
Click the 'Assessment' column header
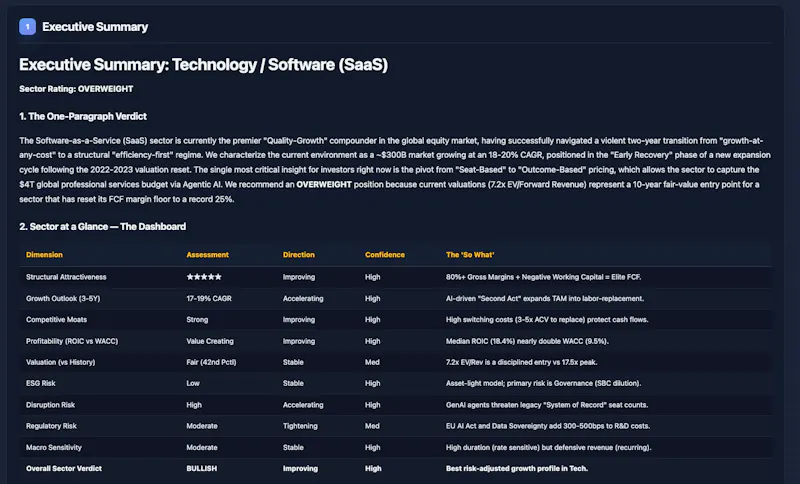(x=208, y=254)
